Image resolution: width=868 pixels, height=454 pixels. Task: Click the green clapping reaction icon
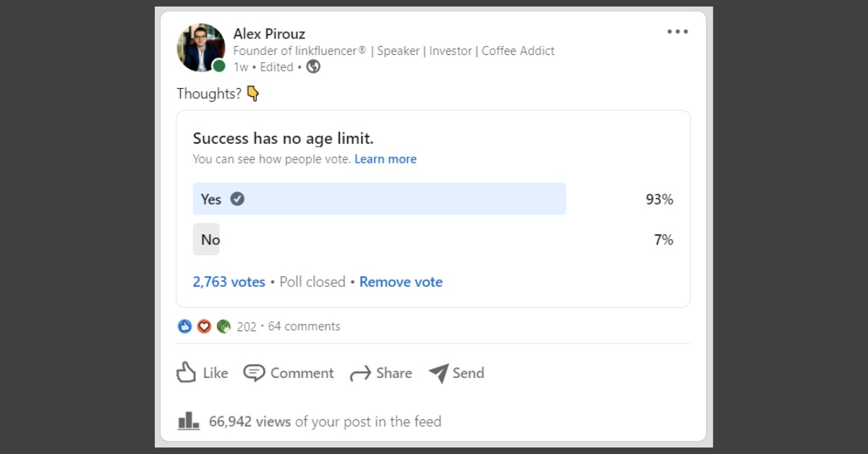coord(223,326)
